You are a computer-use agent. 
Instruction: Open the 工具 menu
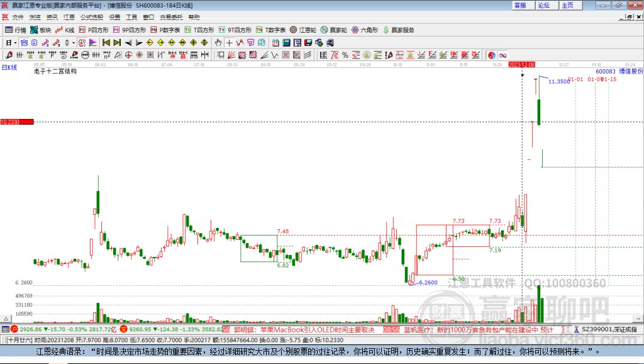(x=131, y=17)
